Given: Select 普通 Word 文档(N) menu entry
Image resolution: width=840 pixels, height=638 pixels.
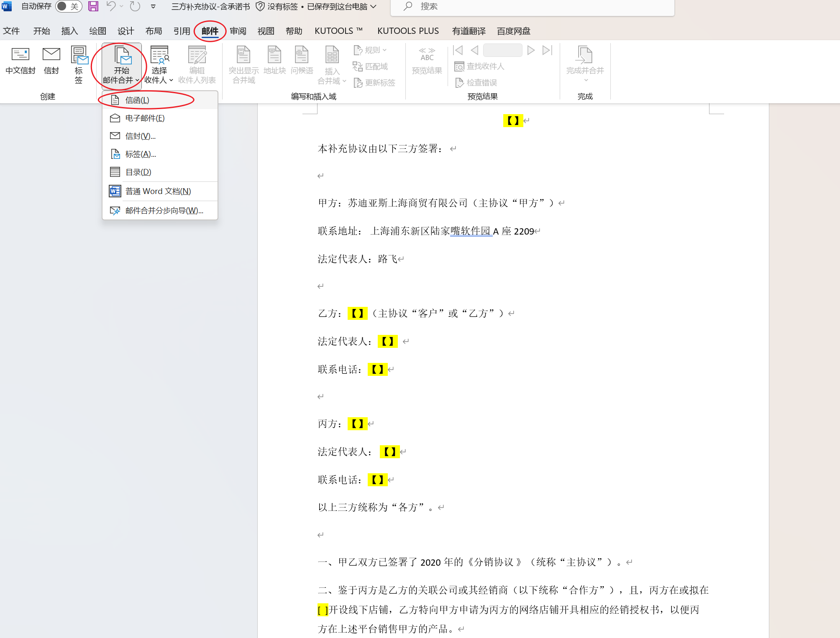Looking at the screenshot, I should coord(160,191).
